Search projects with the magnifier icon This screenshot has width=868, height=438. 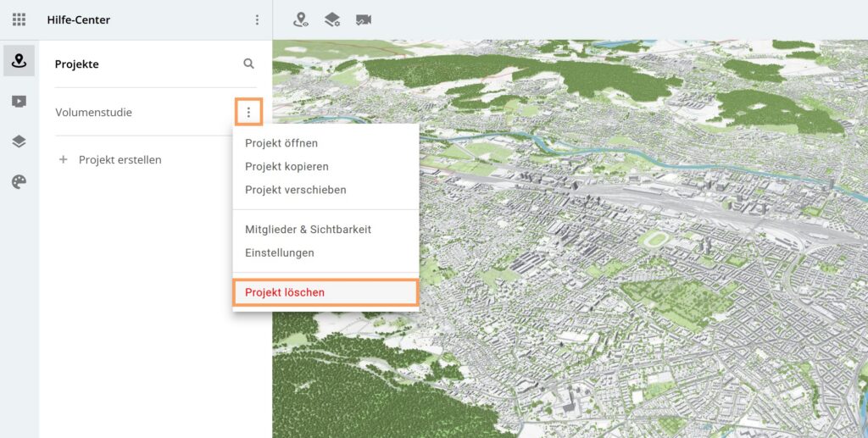pos(248,64)
